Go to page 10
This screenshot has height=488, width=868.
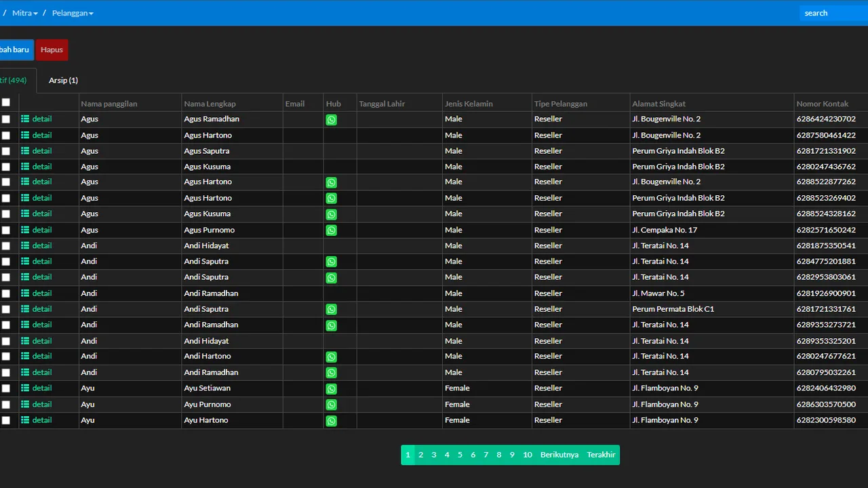[x=528, y=455]
